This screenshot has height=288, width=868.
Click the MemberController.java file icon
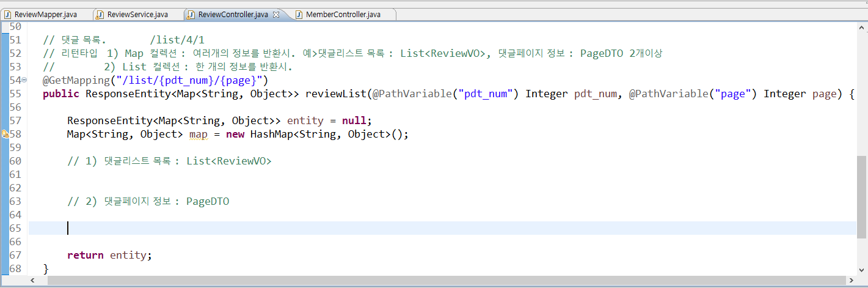(299, 14)
